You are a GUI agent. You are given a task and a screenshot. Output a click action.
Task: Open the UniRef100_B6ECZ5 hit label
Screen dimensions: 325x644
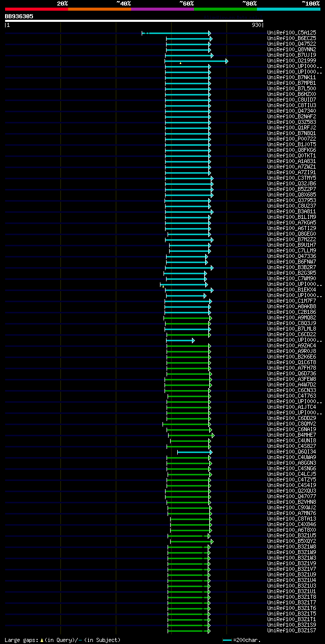[291, 38]
